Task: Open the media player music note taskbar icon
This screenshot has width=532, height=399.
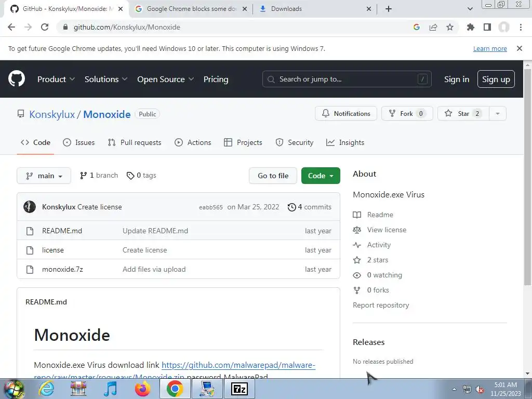Action: (111, 389)
